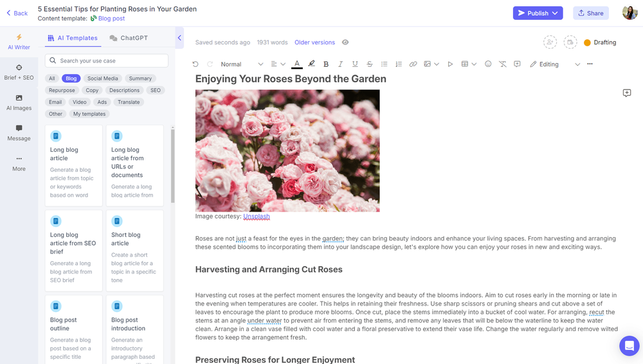643x364 pixels.
Task: Go back to the previous page
Action: [17, 13]
